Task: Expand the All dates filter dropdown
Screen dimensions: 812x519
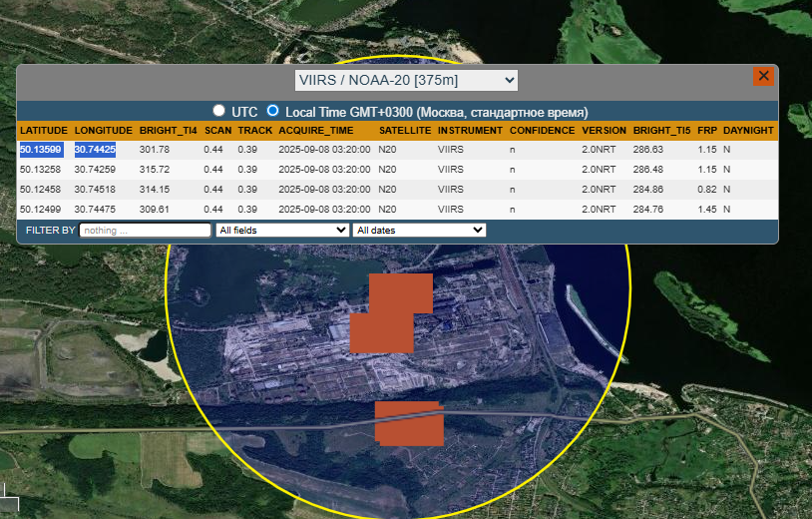Action: [419, 230]
